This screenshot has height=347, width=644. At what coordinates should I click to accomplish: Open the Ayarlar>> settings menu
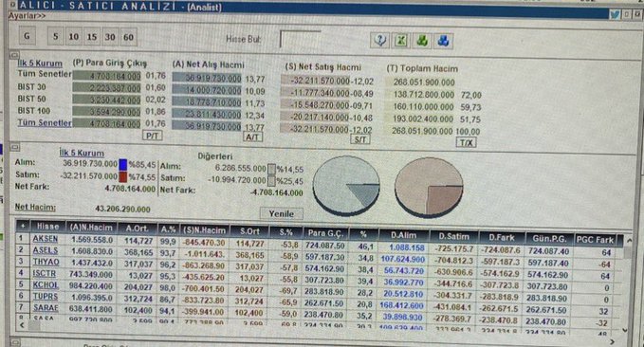pyautogui.click(x=28, y=16)
